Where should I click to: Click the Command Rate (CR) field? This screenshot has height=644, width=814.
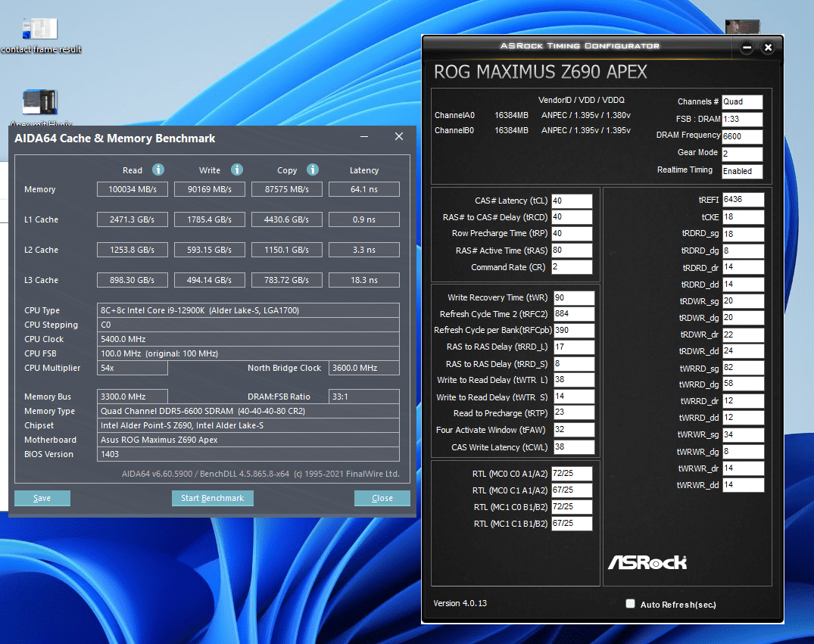[x=572, y=266]
